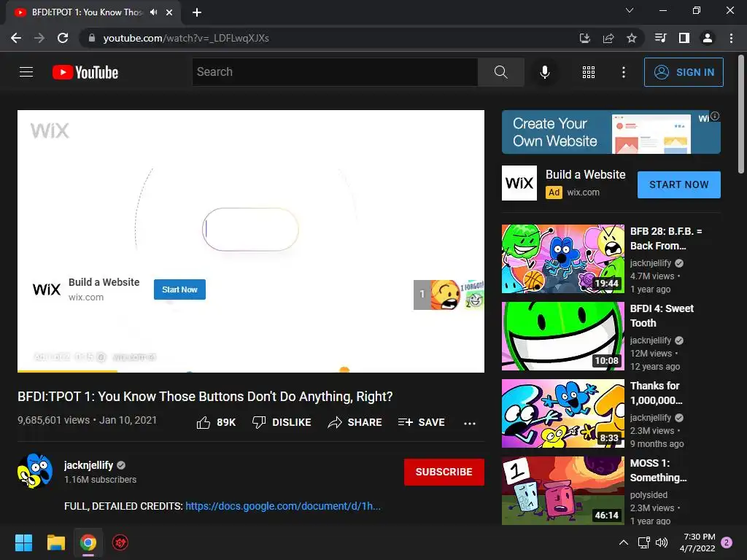View site info via lock icon
The image size is (747, 560).
tap(92, 38)
